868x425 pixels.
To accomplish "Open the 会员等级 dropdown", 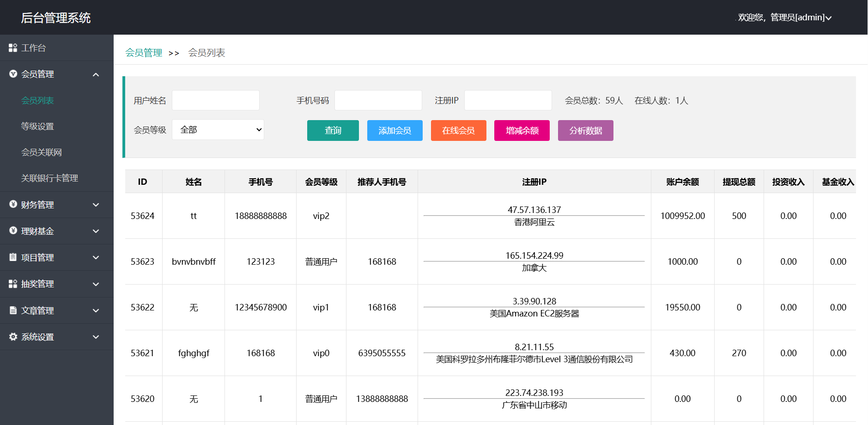I will [x=218, y=130].
